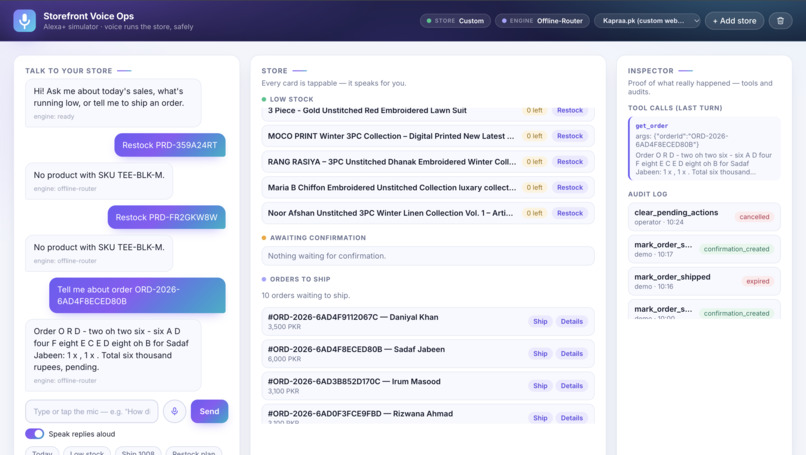Tap the Maria B Chiffon card title
Screen dimensions: 806x455
pyautogui.click(x=392, y=187)
